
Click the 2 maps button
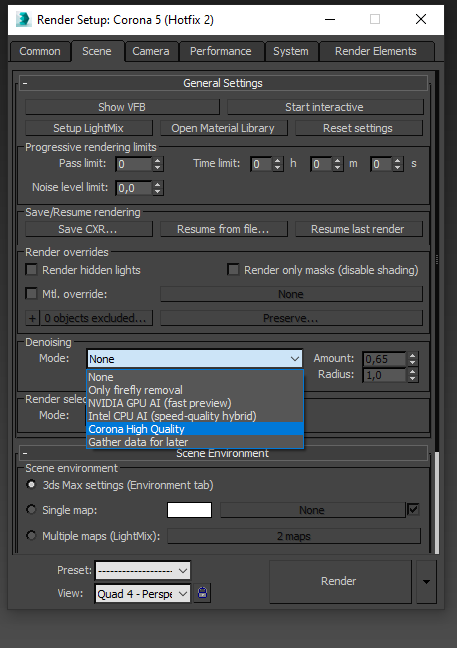point(294,536)
